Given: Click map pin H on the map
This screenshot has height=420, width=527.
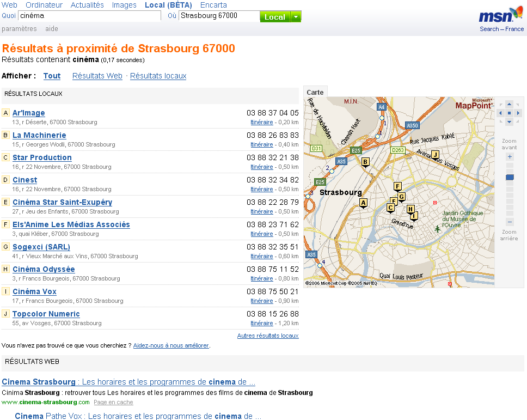Looking at the screenshot, I should tap(410, 209).
